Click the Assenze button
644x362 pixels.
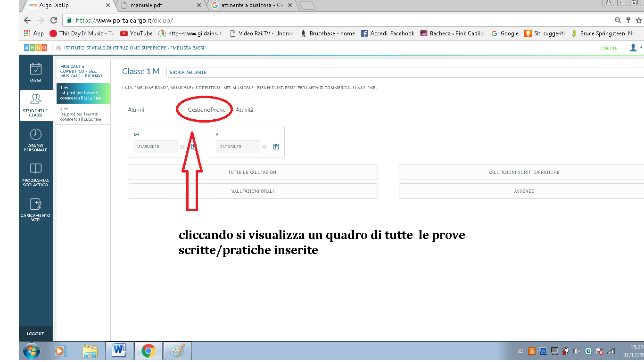(x=521, y=191)
